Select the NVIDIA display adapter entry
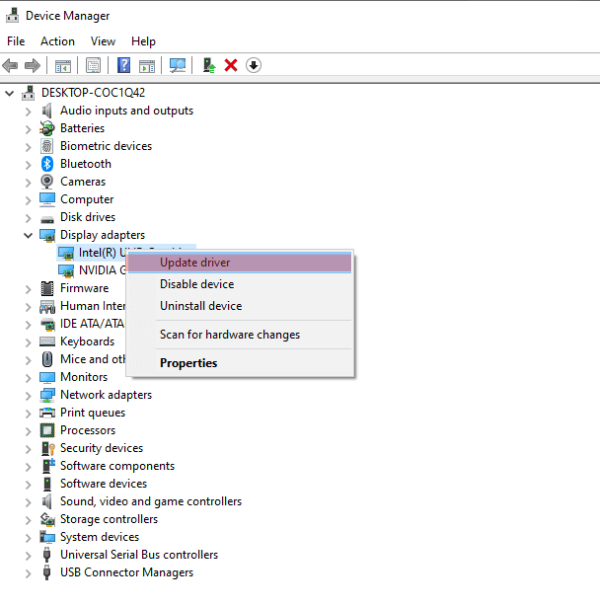Viewport: 600px width, 600px height. click(x=102, y=271)
